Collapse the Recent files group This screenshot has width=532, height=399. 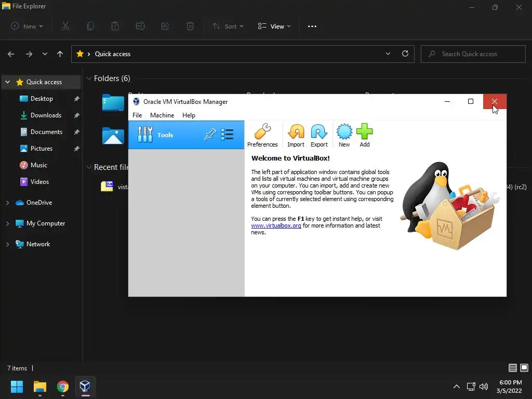[89, 167]
